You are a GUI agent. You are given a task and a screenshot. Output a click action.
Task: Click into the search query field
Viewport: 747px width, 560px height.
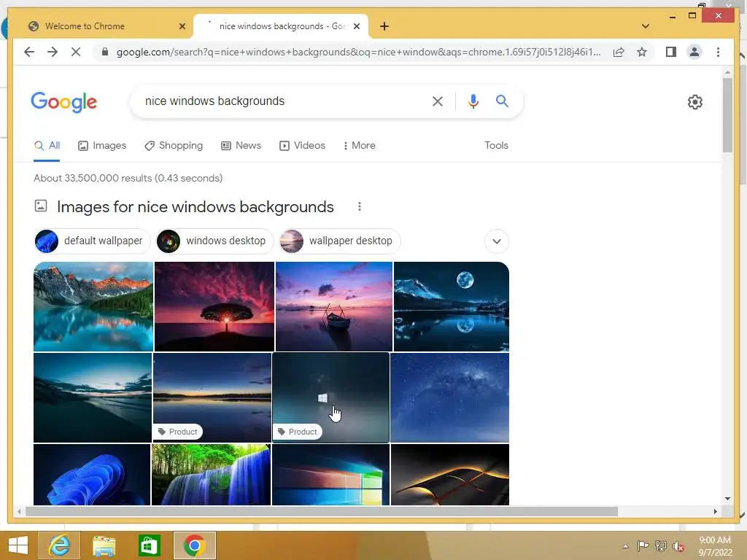[281, 101]
